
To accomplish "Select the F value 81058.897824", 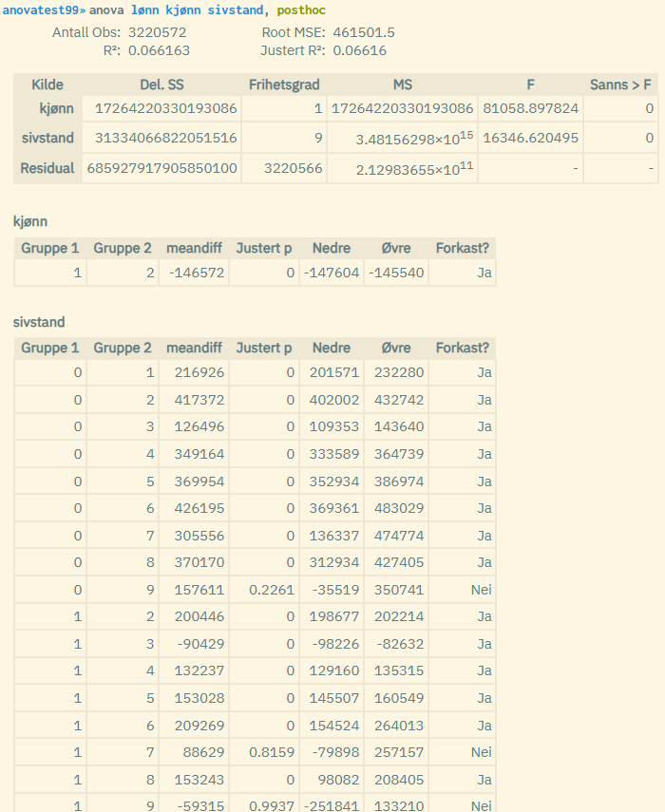I will 531,108.
